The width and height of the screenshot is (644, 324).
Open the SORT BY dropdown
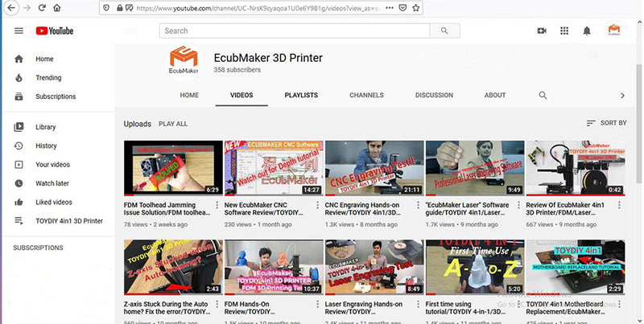606,123
